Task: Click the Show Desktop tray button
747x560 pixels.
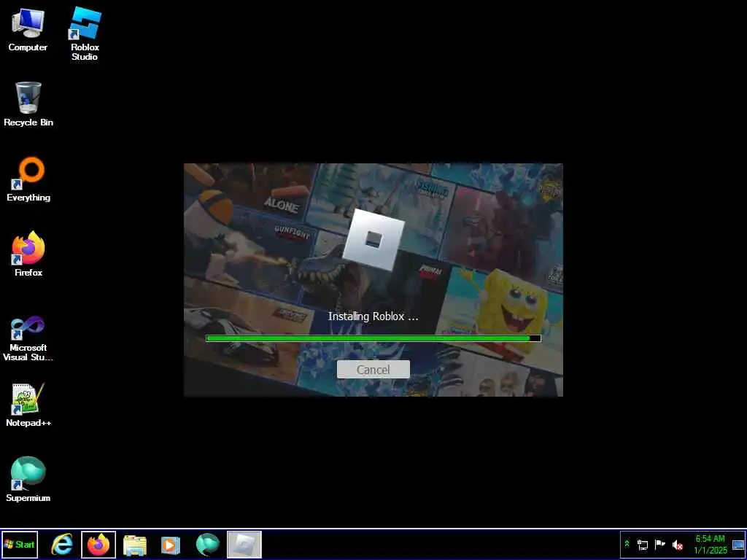Action: point(738,545)
